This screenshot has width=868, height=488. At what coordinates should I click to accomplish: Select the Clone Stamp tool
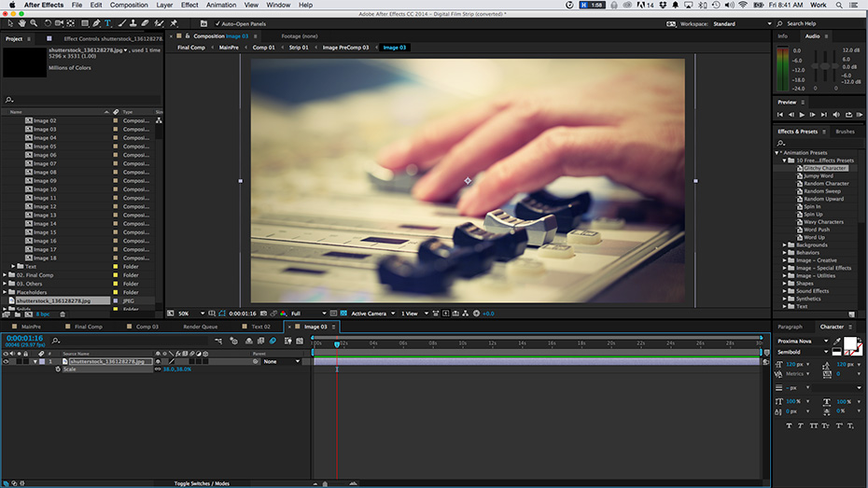tap(133, 23)
